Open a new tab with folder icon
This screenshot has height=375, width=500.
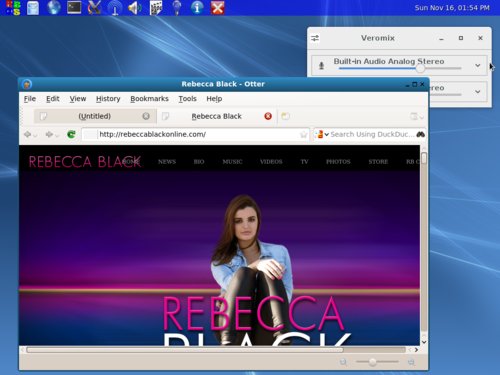285,116
